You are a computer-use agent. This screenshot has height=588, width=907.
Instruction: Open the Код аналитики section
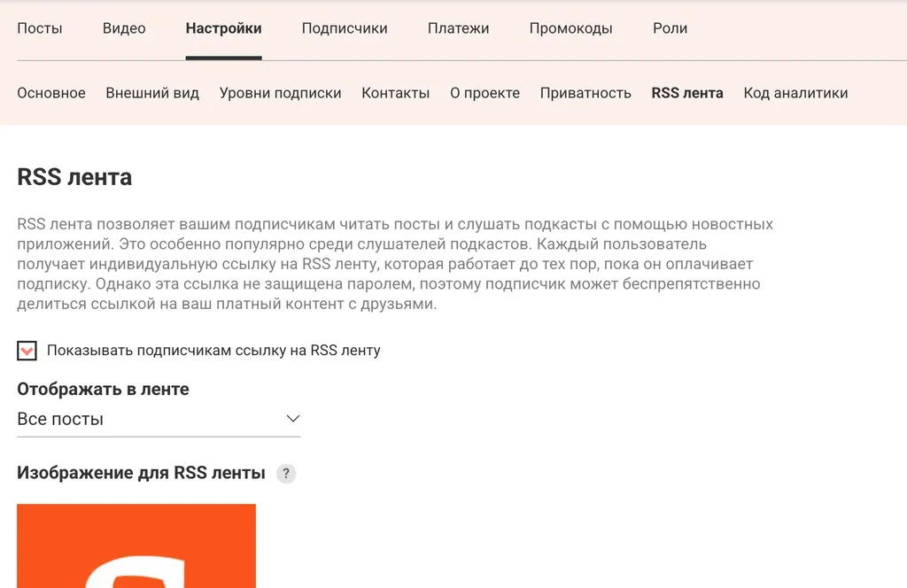tap(795, 93)
